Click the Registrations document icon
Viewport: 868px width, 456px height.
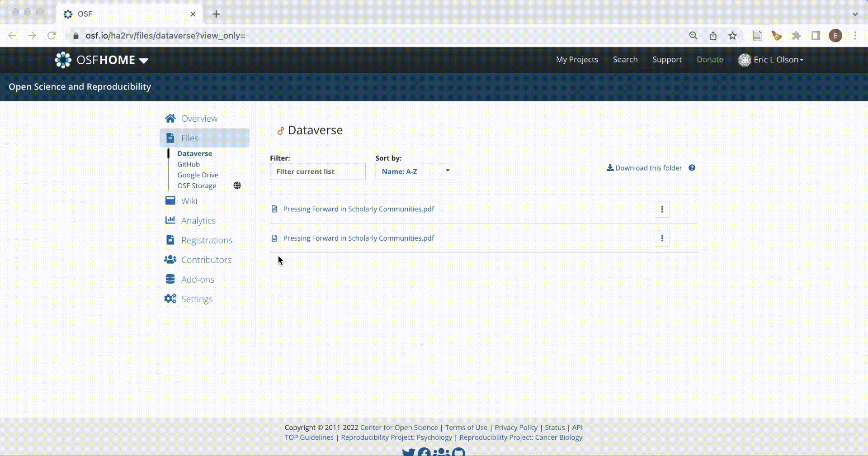click(x=170, y=240)
